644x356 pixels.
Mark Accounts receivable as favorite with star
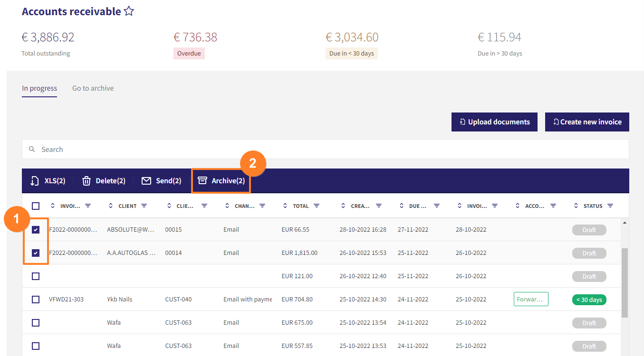(x=129, y=11)
